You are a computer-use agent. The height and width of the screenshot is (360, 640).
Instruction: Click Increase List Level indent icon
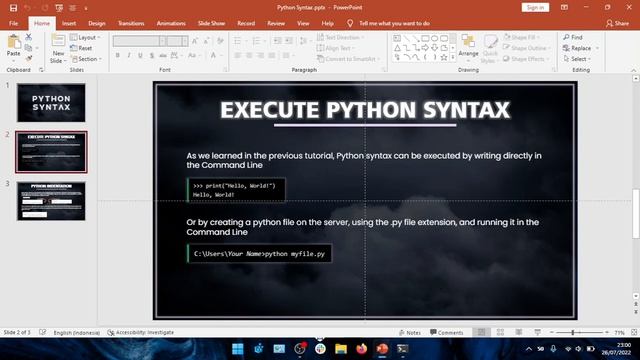pos(289,41)
